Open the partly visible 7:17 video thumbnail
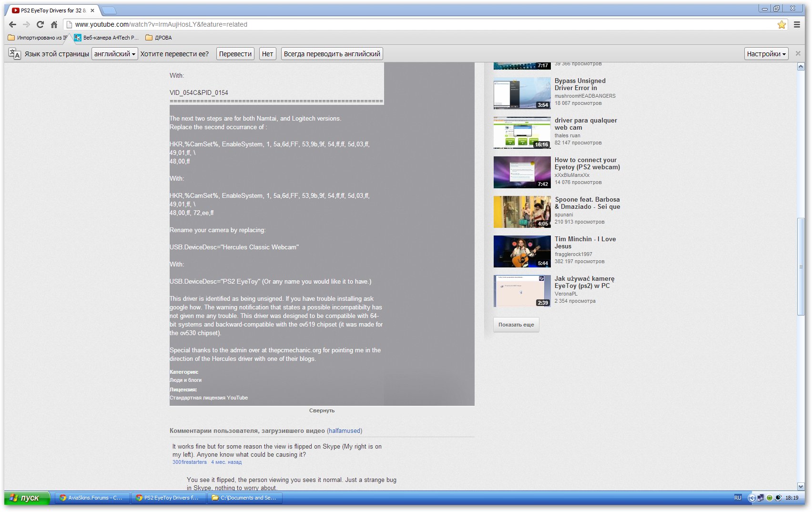This screenshot has height=512, width=812. click(522, 66)
